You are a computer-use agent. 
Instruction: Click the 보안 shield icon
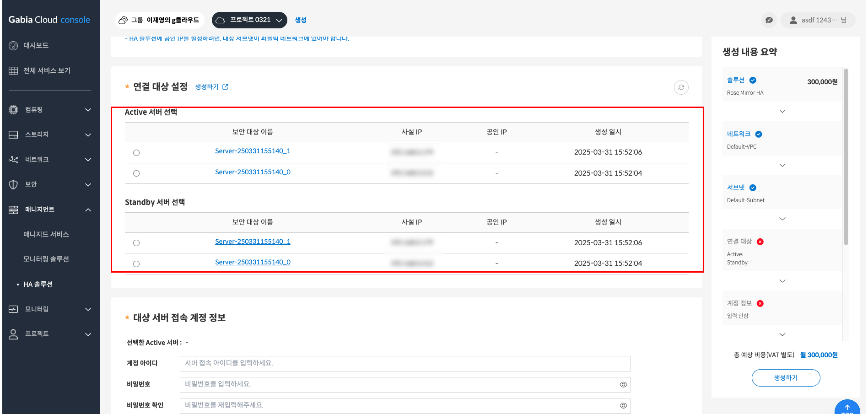(13, 184)
